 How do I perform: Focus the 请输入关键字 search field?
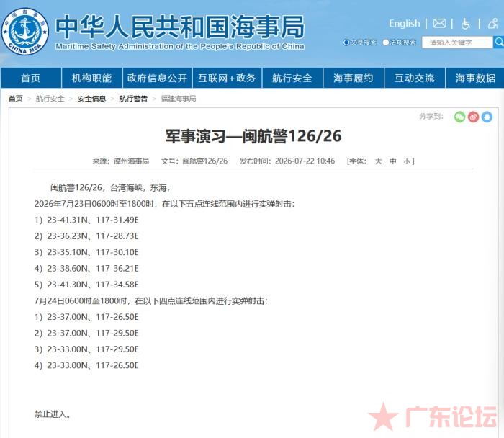[457, 42]
